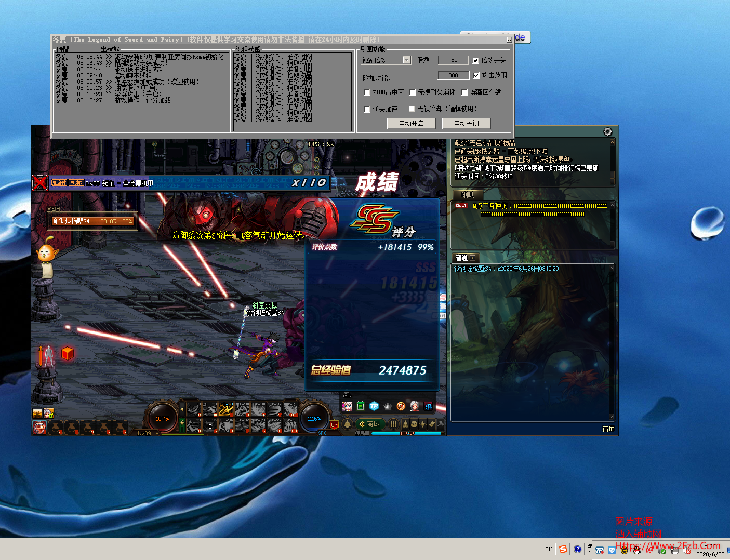The height and width of the screenshot is (560, 730).
Task: Click the 评价点数 +181415 row
Action: click(x=373, y=247)
